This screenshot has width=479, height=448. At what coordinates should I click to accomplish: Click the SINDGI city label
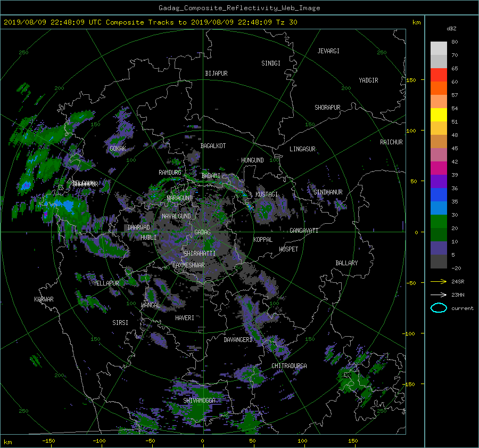click(271, 63)
